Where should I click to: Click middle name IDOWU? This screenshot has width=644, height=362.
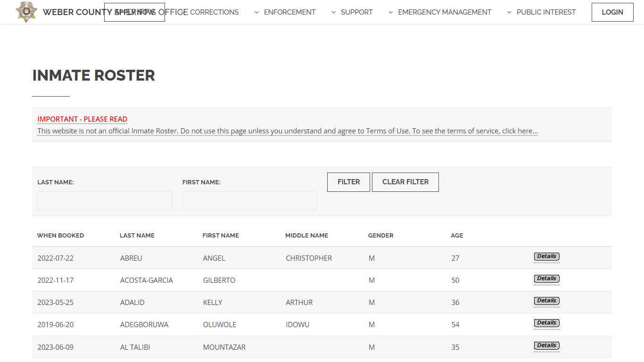tap(297, 325)
